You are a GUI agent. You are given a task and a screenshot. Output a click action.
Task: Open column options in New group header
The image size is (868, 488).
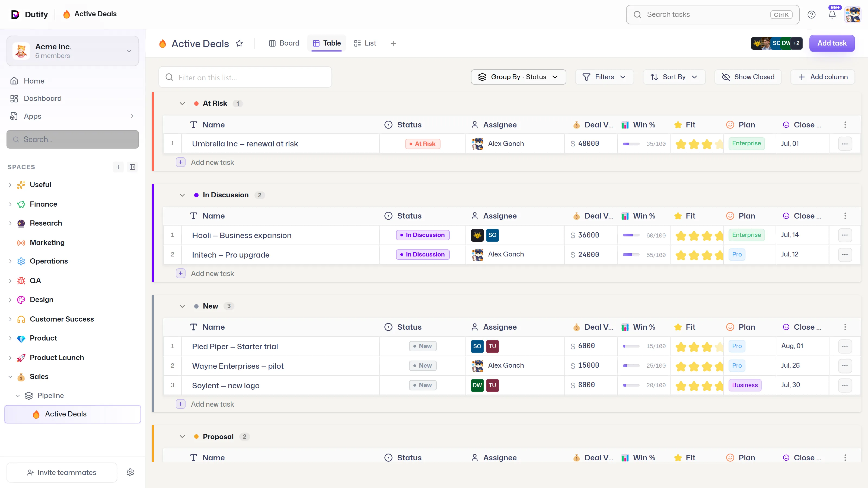[845, 327]
